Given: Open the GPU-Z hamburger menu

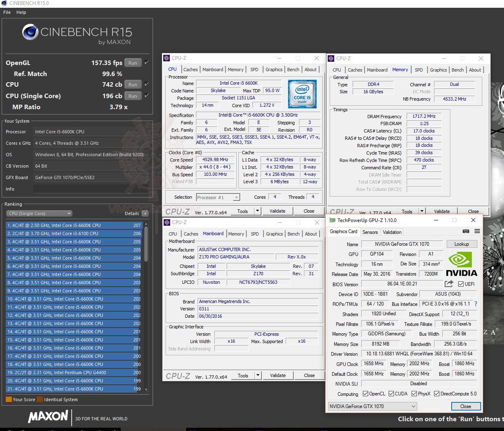Looking at the screenshot, I should 477,231.
